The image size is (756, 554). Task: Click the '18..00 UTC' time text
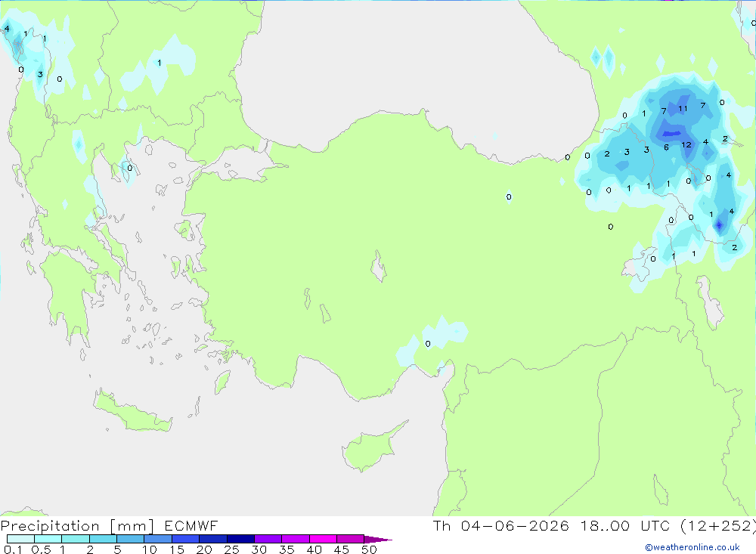[626, 526]
